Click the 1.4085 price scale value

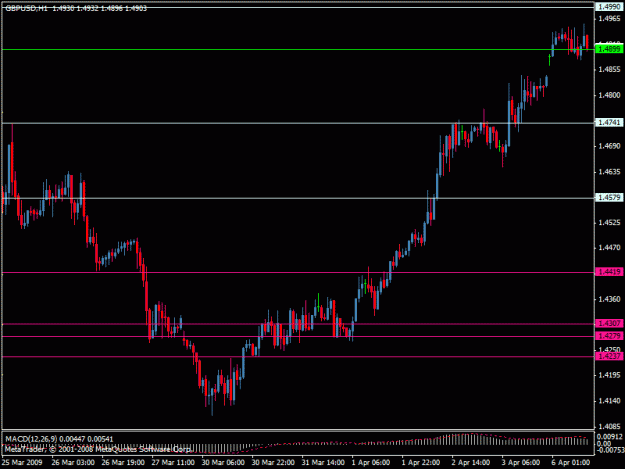click(609, 426)
